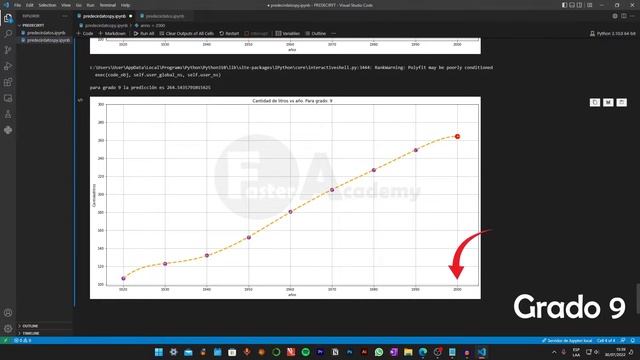
Task: Open the Run and Debug view
Action: point(8,66)
